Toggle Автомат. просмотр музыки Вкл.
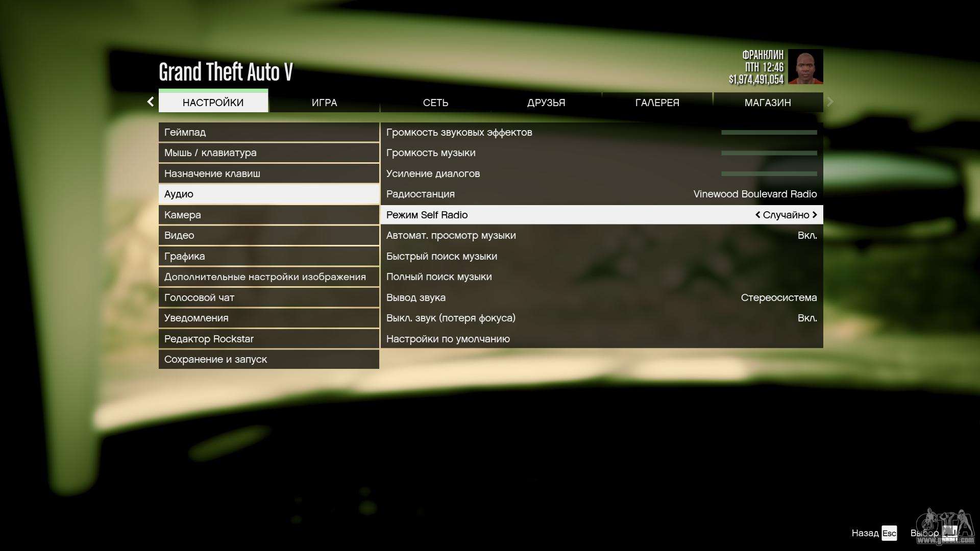The height and width of the screenshot is (551, 980). [602, 235]
